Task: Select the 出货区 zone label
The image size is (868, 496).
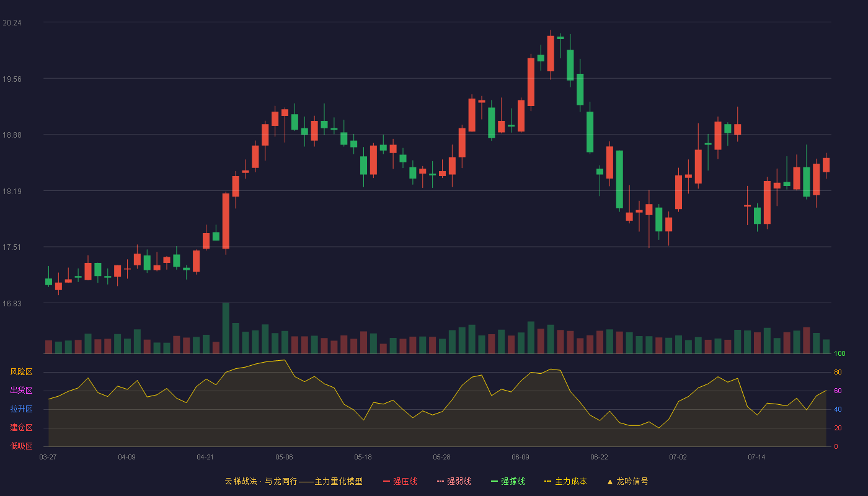Action: pyautogui.click(x=21, y=391)
